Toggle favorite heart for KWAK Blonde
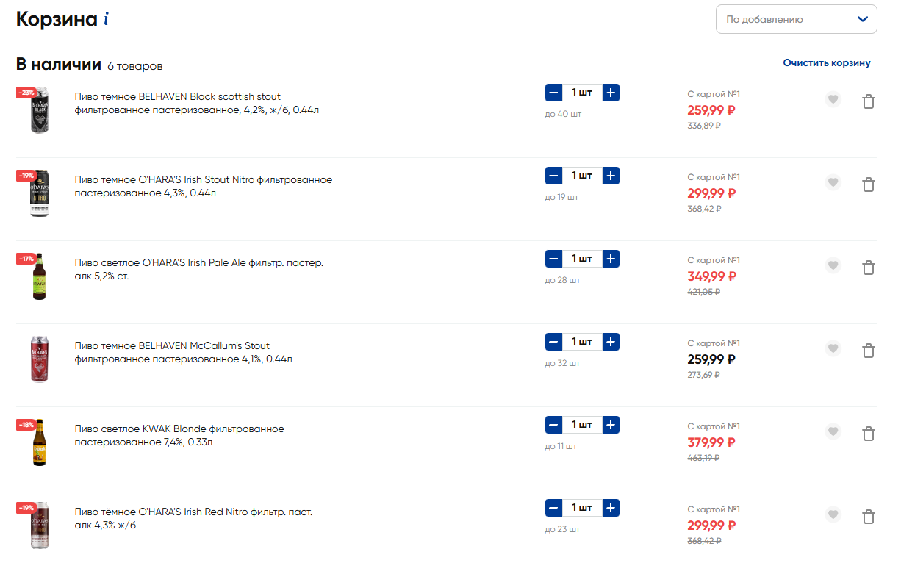The width and height of the screenshot is (901, 588). (x=833, y=431)
